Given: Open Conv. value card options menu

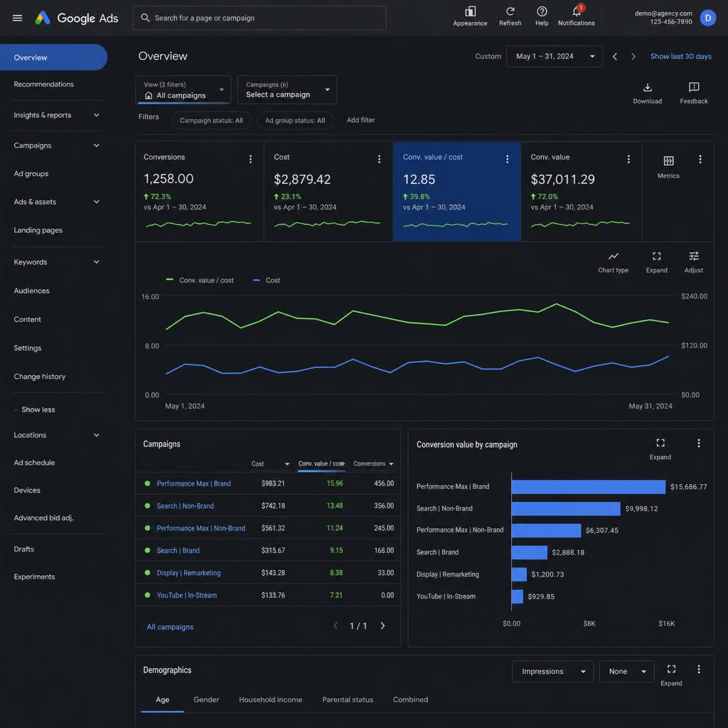Looking at the screenshot, I should [x=628, y=159].
